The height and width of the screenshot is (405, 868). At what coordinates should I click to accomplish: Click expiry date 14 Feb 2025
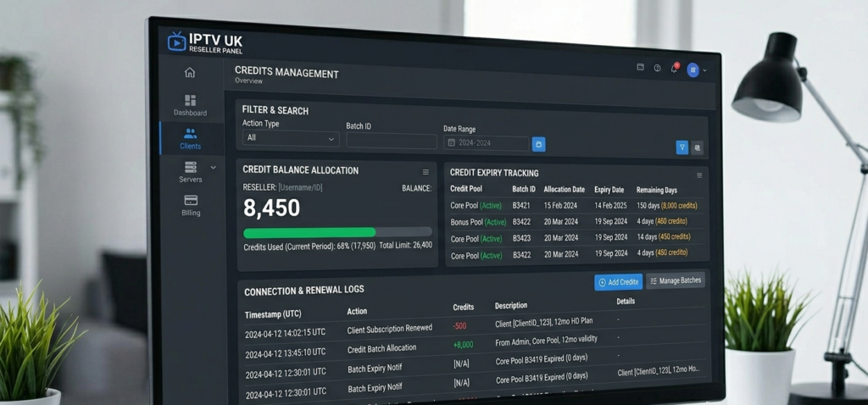(610, 205)
